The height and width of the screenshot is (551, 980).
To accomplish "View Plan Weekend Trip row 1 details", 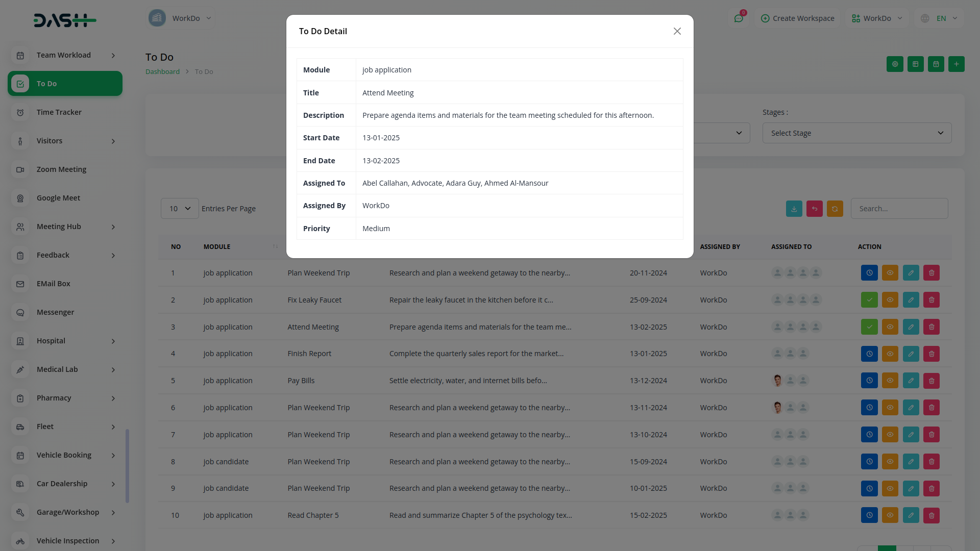I will [x=890, y=273].
